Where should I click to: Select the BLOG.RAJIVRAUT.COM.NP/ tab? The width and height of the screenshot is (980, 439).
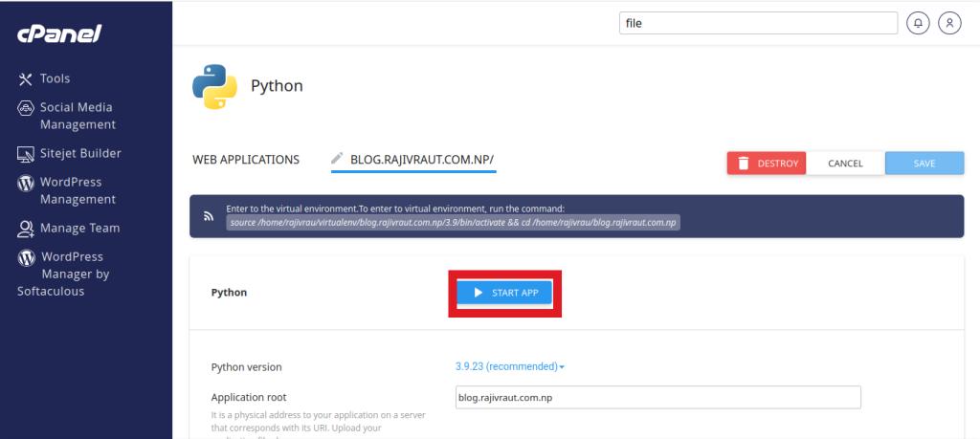[x=413, y=161]
